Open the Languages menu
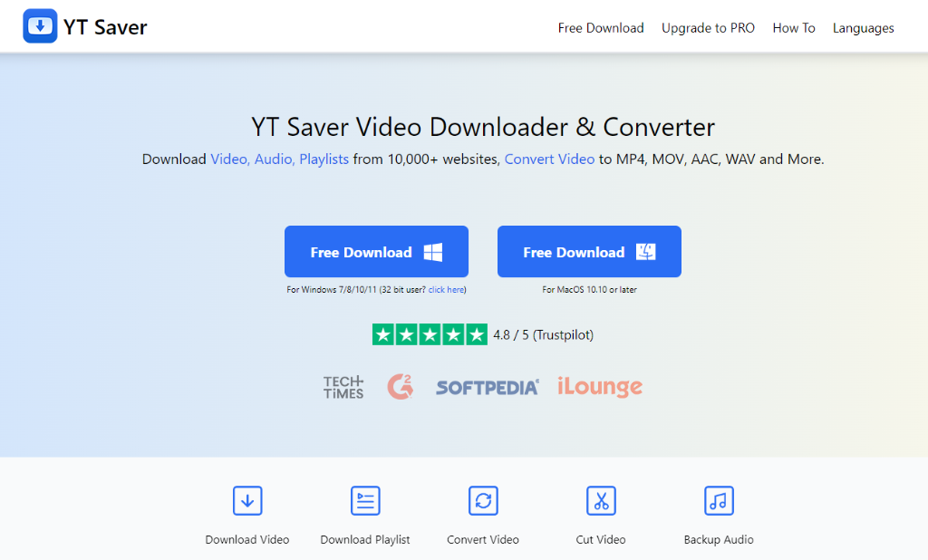928x560 pixels. 863,28
